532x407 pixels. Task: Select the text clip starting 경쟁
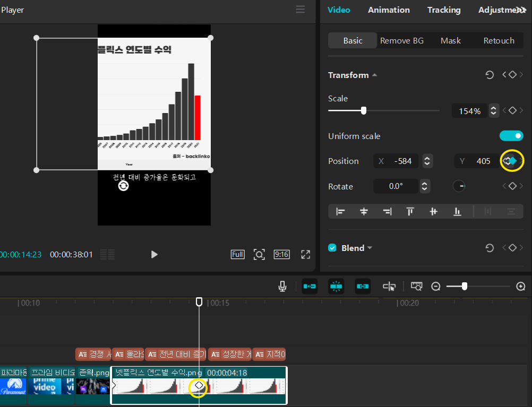[x=93, y=354]
